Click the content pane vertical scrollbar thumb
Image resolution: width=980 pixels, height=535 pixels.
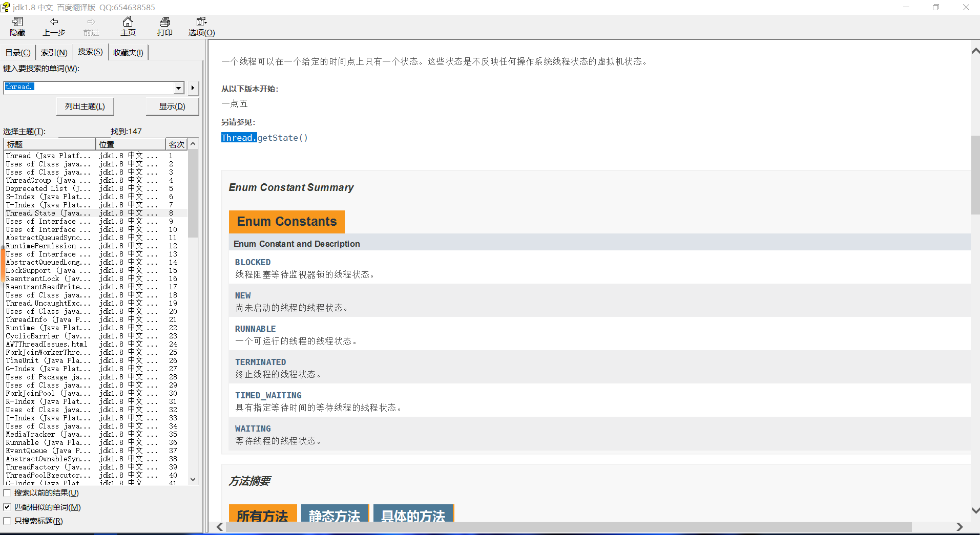pos(975,175)
